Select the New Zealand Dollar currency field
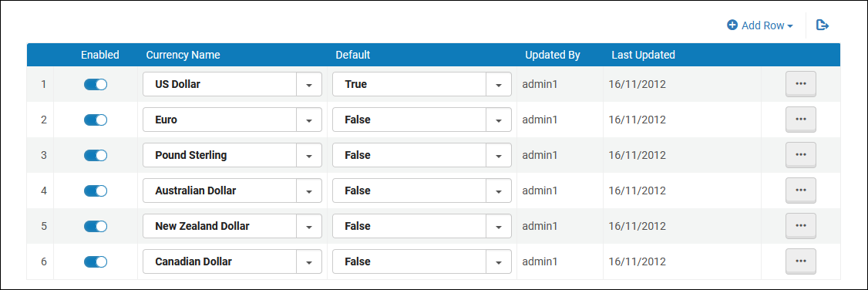The width and height of the screenshot is (868, 290). pos(233,226)
